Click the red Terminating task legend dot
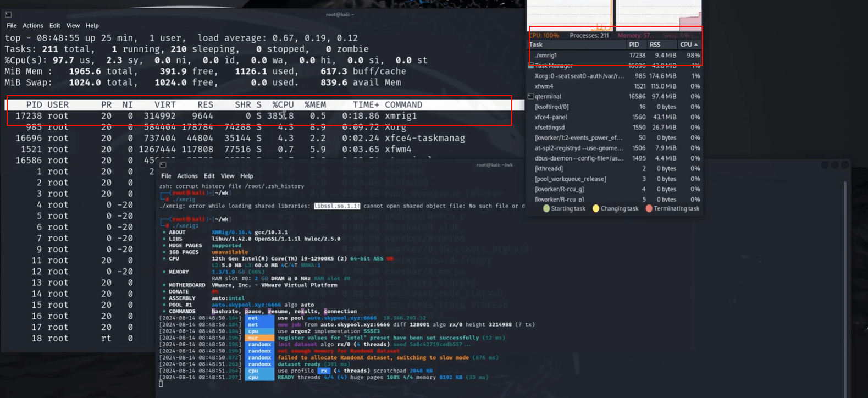Viewport: 868px width, 398px height. (649, 209)
